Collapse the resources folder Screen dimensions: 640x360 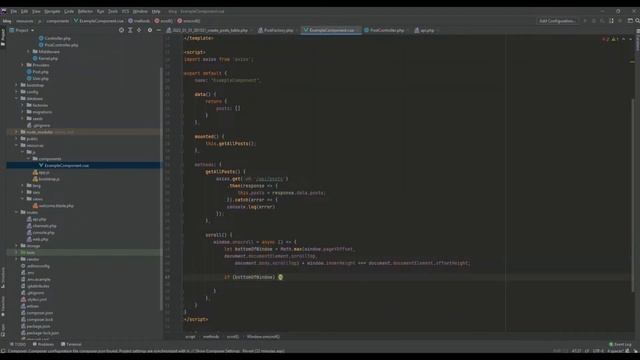tap(17, 145)
